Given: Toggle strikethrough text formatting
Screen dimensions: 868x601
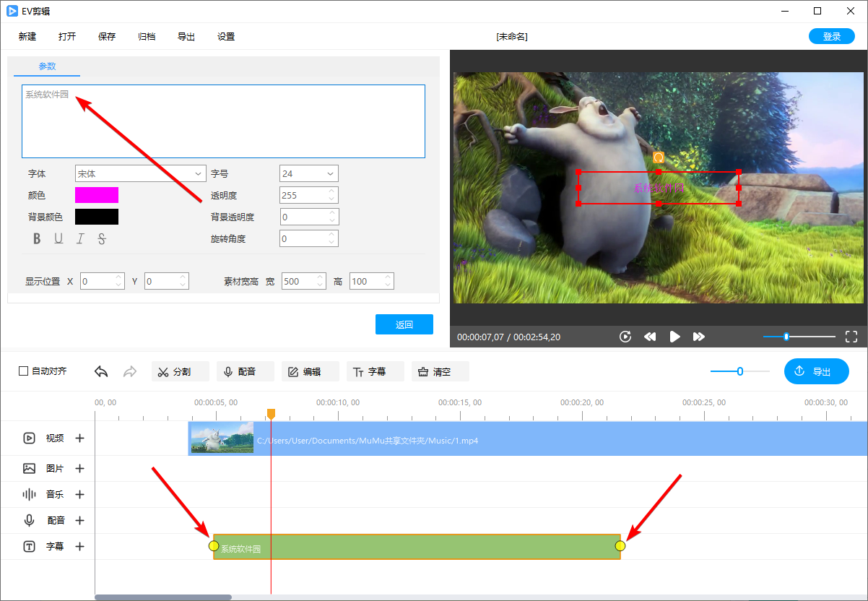Looking at the screenshot, I should tap(102, 239).
